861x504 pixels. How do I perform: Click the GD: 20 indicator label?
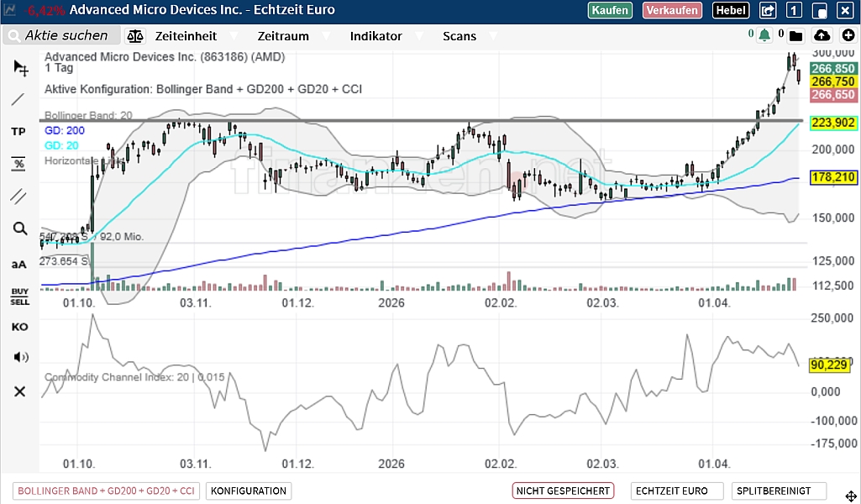pyautogui.click(x=61, y=145)
